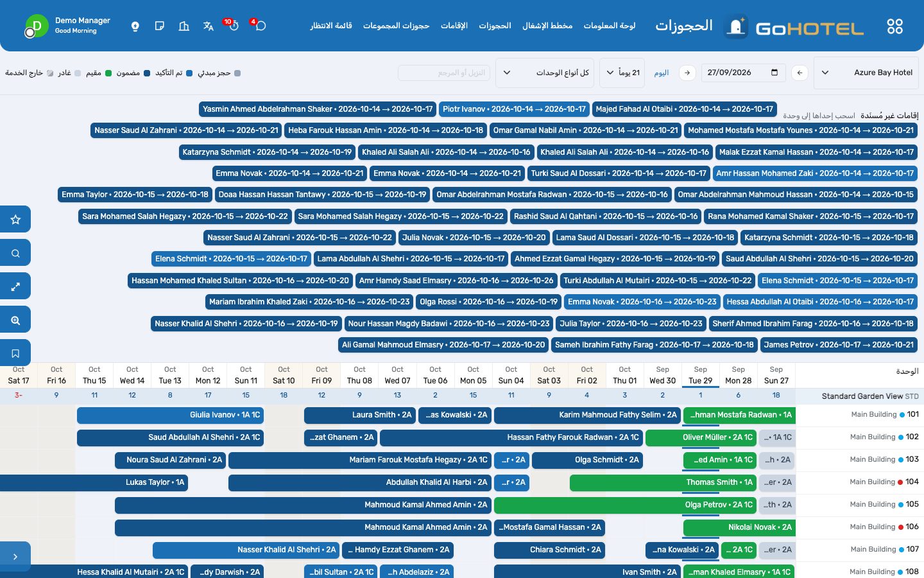Screen dimensions: 924x578
Task: Click the حجز مبدئي grey legend swatch
Action: pos(237,73)
